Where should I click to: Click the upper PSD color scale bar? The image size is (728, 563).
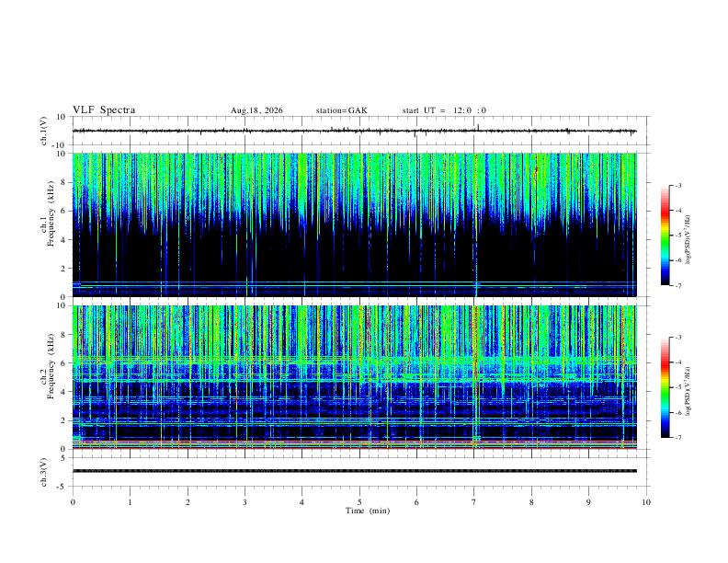tap(665, 236)
